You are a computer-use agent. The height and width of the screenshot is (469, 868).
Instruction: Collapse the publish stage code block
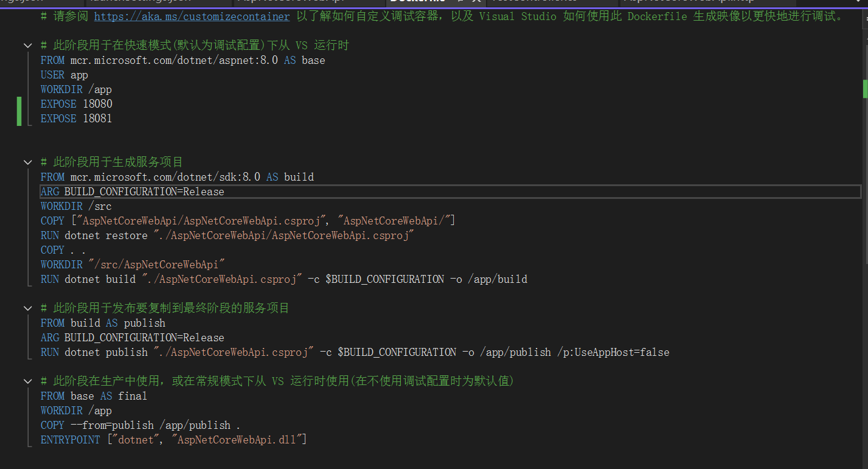point(27,308)
